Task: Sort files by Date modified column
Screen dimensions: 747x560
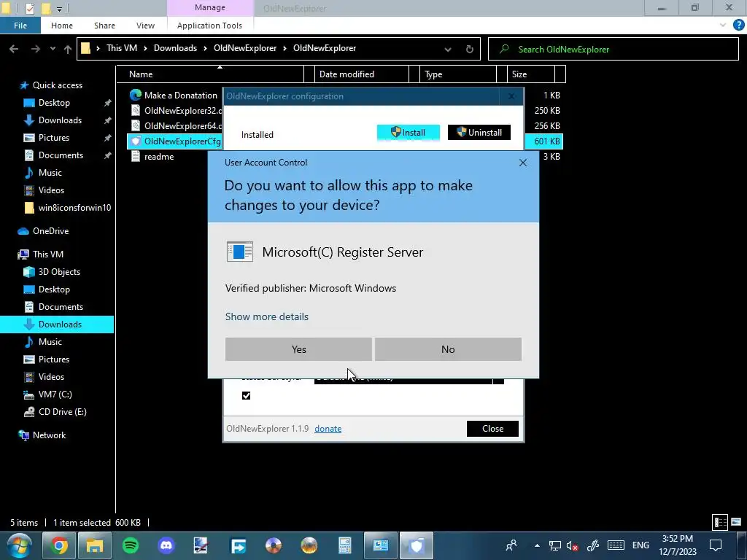Action: click(x=362, y=74)
